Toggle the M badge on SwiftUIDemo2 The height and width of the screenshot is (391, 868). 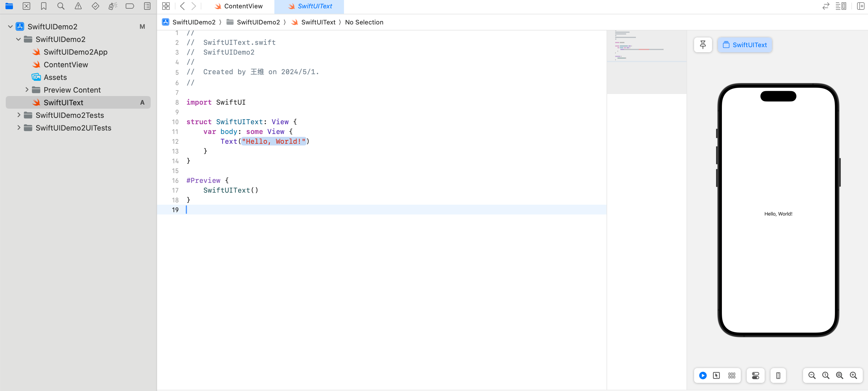[143, 26]
